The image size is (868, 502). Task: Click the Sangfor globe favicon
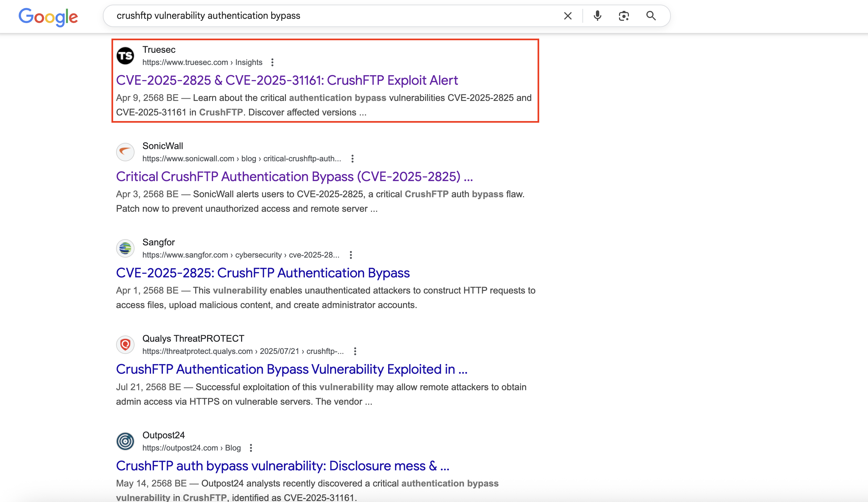point(125,248)
